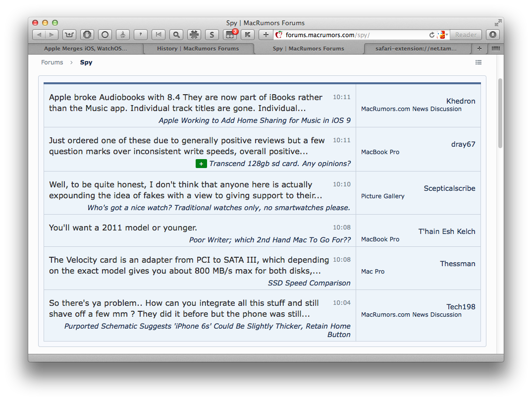
Task: Click the vertical page scrollbar thumb
Action: click(x=500, y=113)
